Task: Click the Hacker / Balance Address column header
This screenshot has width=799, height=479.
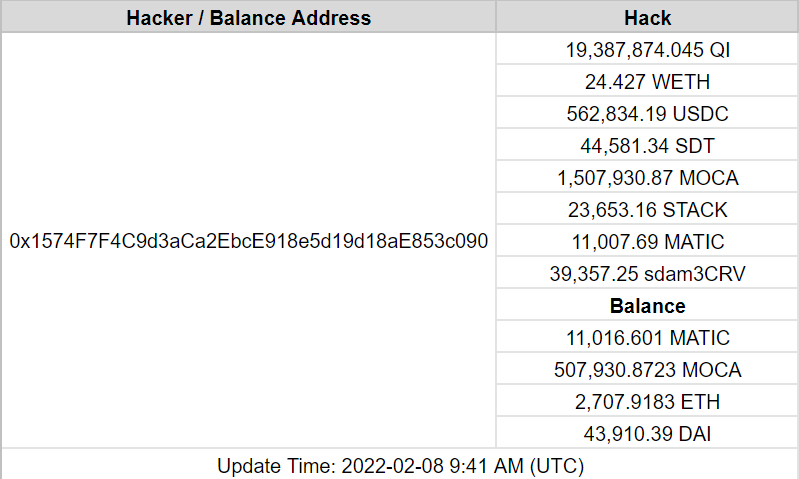Action: 248,17
